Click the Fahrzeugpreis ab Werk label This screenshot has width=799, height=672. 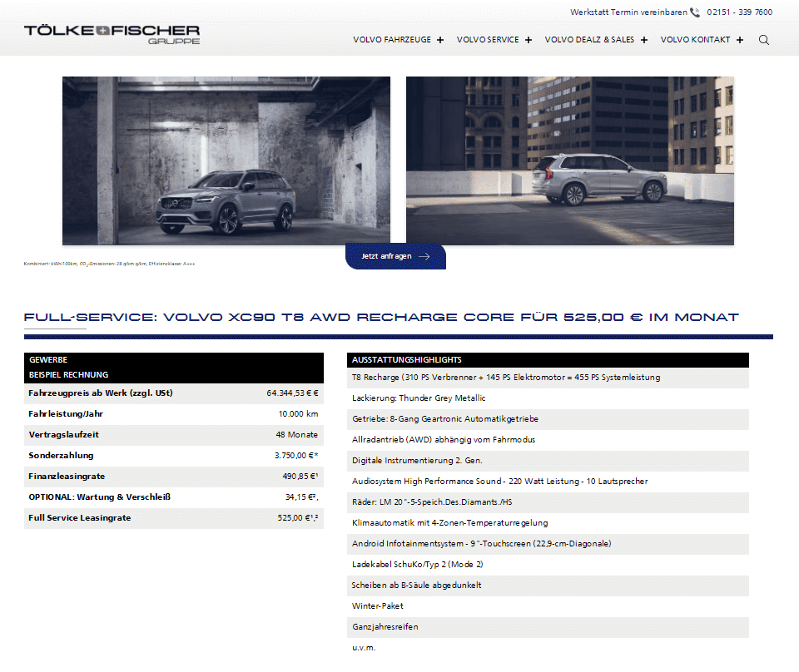tap(101, 393)
